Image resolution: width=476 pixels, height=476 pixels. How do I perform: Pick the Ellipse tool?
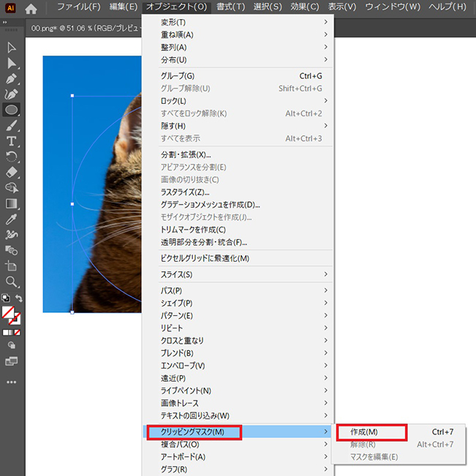[x=11, y=110]
